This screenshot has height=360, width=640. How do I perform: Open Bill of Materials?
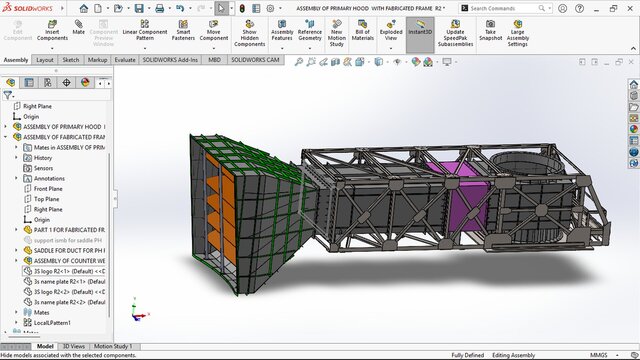click(x=362, y=31)
